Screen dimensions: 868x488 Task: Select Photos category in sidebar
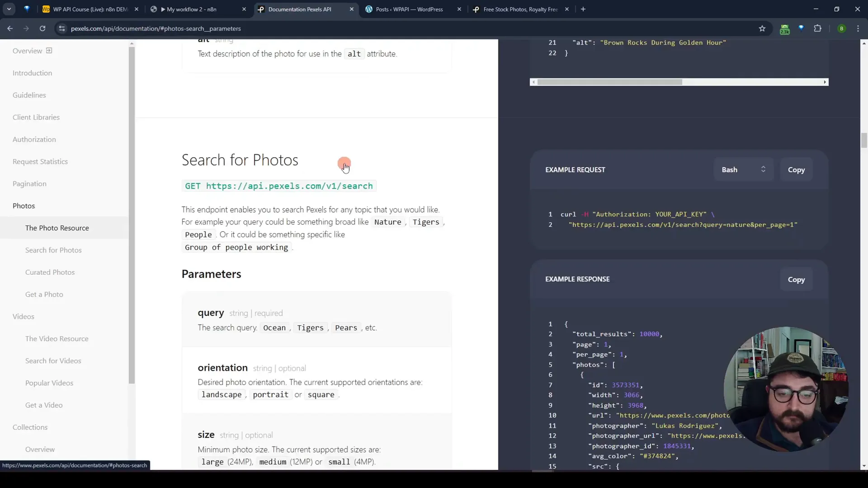coord(24,206)
